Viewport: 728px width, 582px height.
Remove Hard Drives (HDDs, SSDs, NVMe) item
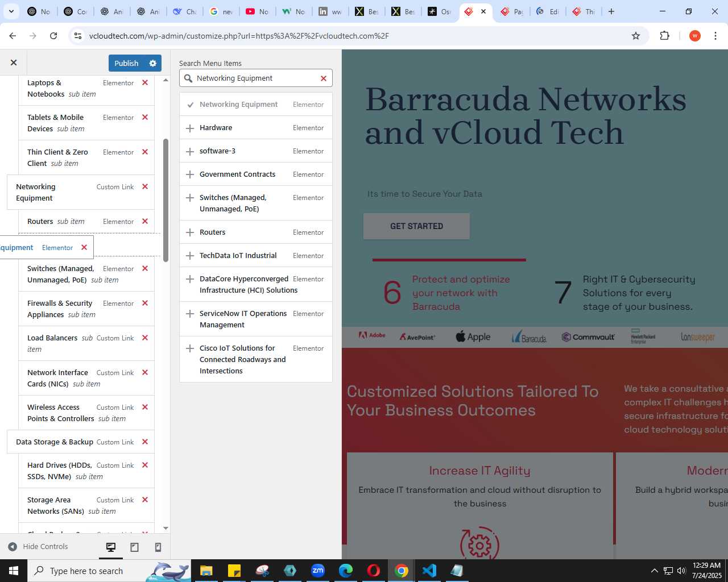point(145,465)
